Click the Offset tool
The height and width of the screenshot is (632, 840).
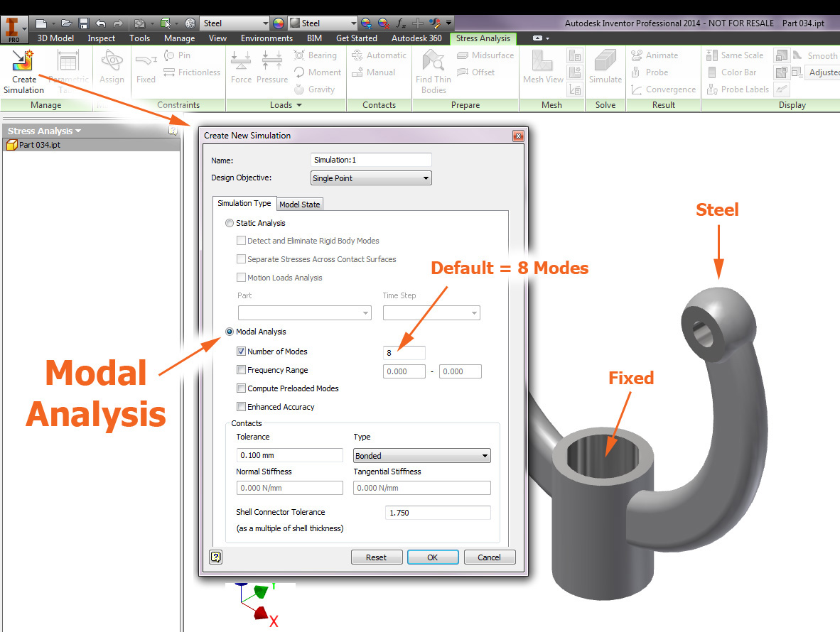[x=475, y=72]
